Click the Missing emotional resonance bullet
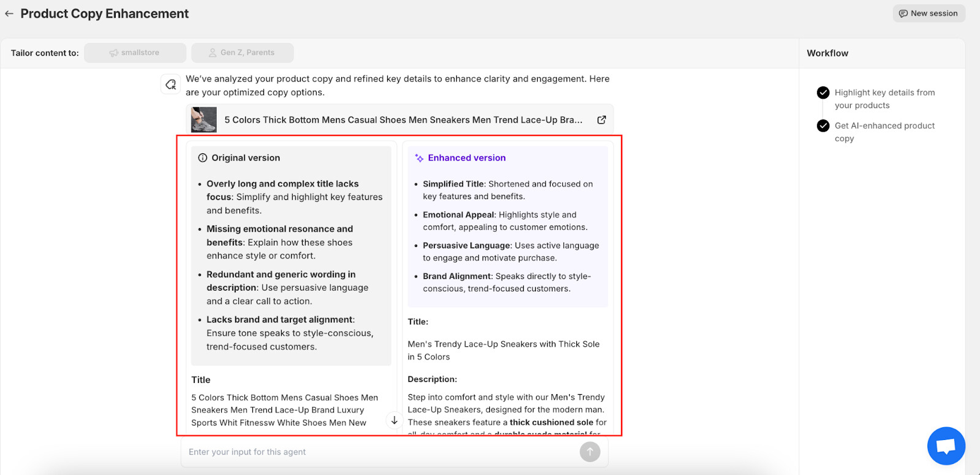The image size is (980, 475). (x=280, y=242)
